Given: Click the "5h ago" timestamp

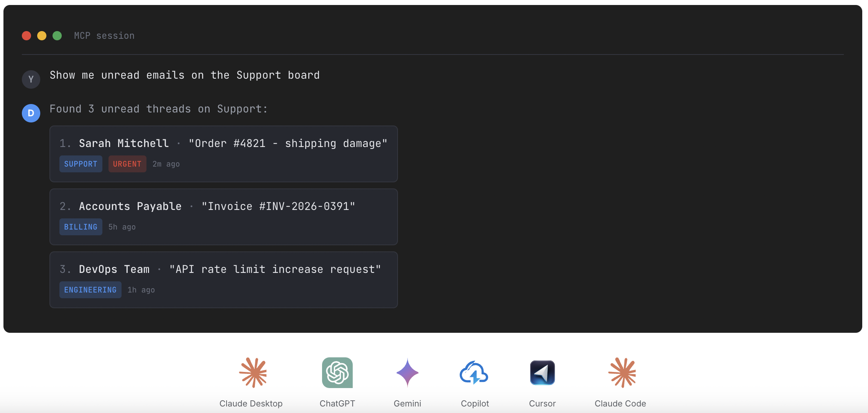Looking at the screenshot, I should [122, 227].
